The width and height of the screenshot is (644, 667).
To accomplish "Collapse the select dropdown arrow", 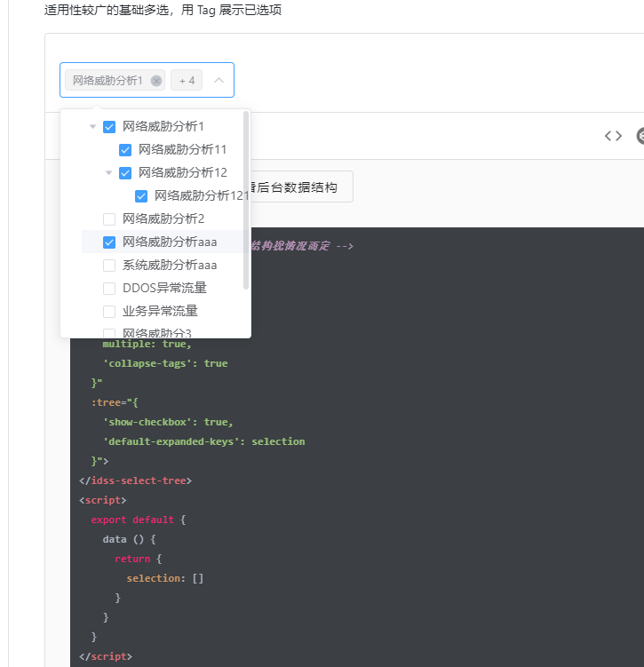I will click(219, 80).
